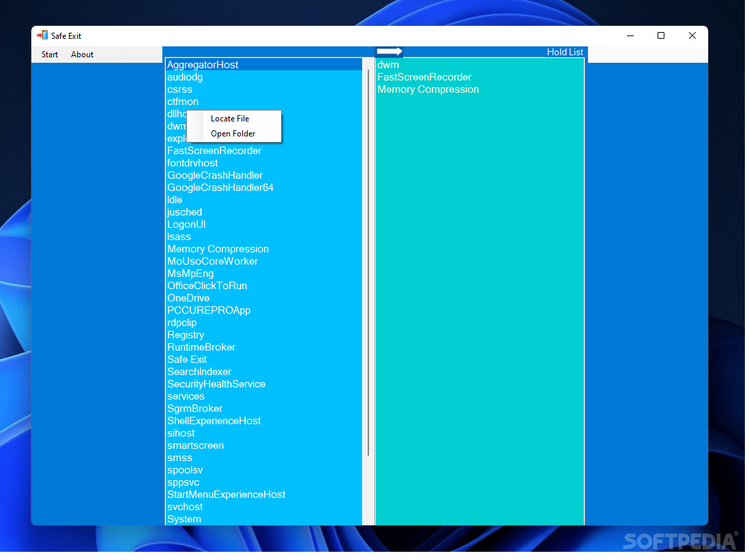749x560 pixels.
Task: Select StartMenuExperienceHost process
Action: pyautogui.click(x=265, y=495)
